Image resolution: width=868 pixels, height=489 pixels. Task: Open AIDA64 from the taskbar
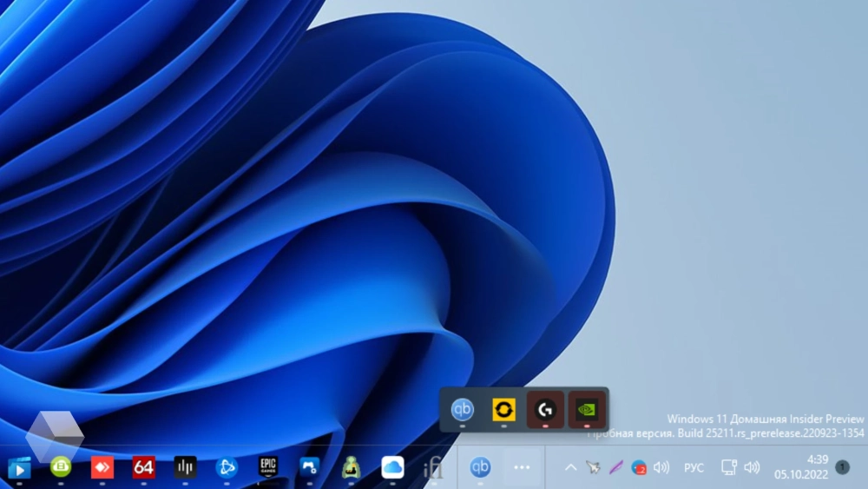143,467
